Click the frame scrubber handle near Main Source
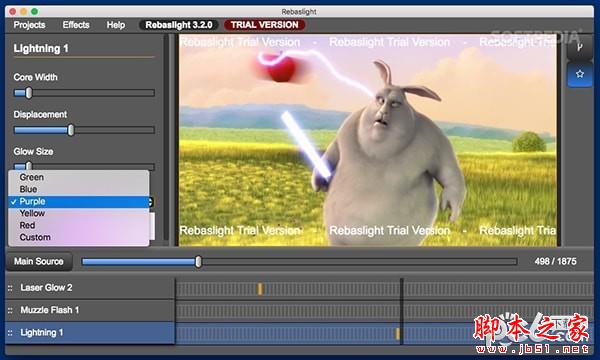 click(x=198, y=262)
